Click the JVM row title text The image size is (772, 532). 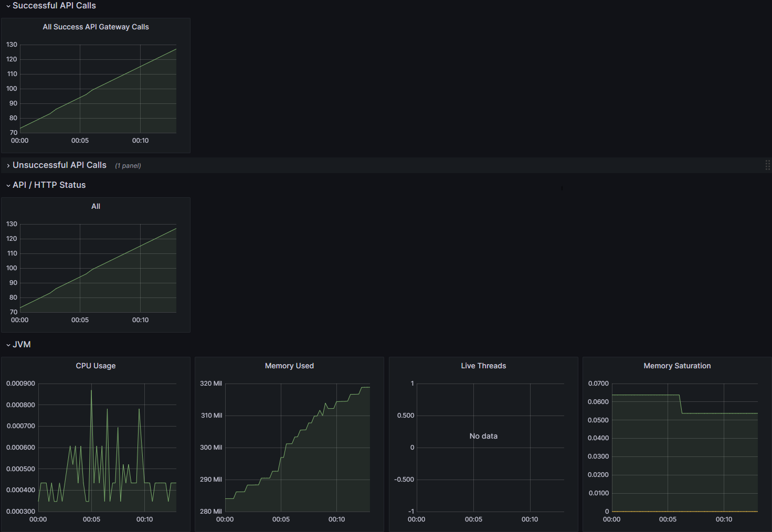click(22, 345)
